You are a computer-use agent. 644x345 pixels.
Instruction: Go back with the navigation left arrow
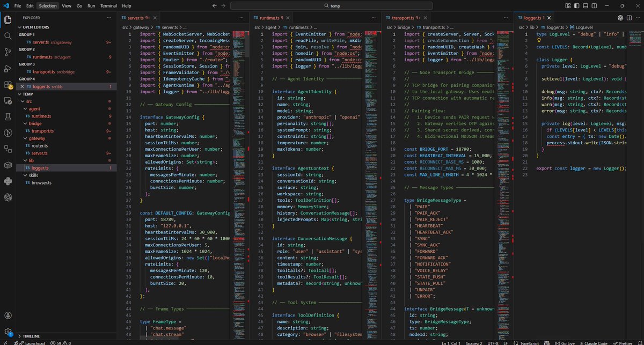pos(214,5)
